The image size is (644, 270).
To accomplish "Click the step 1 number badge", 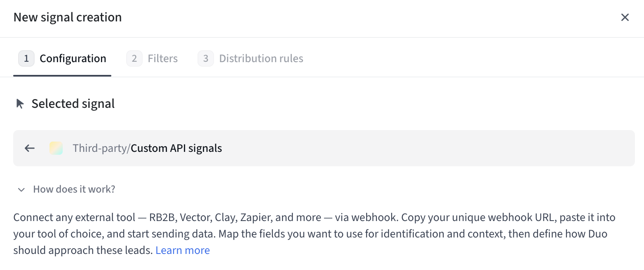I will click(26, 59).
